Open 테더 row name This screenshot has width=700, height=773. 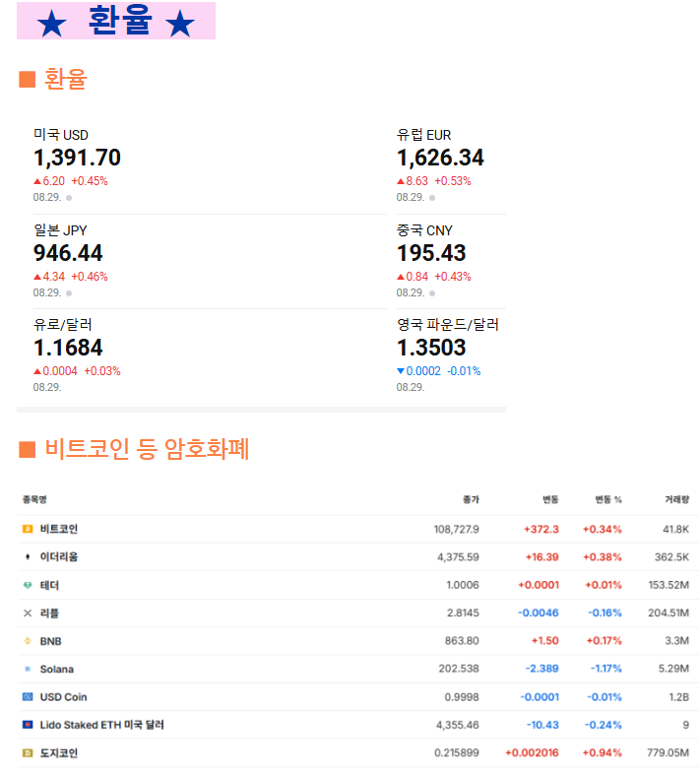pyautogui.click(x=49, y=585)
